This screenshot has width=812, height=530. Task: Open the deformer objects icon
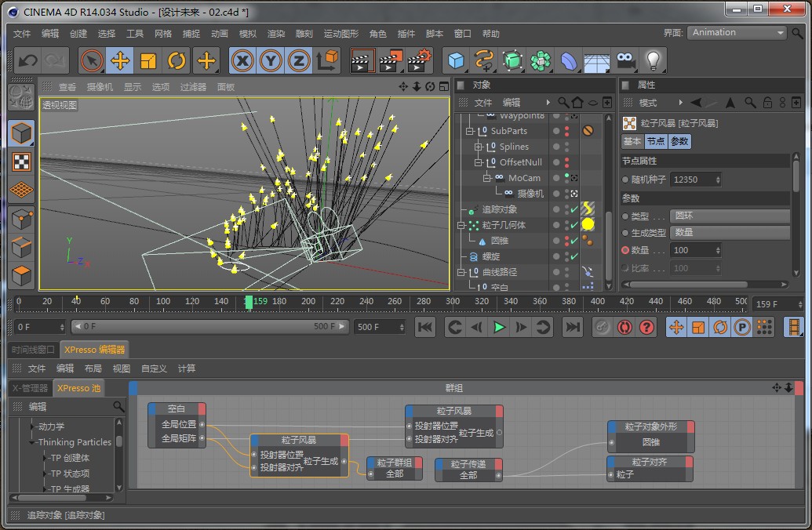click(x=569, y=61)
